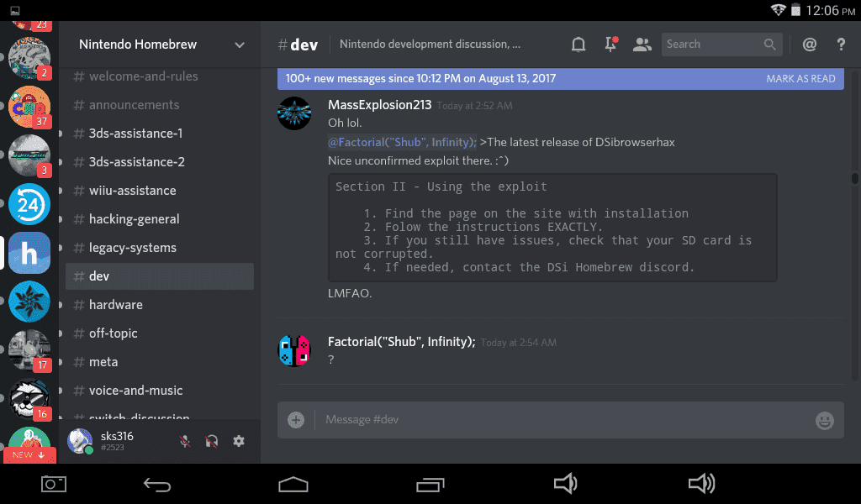Viewport: 861px width, 504px height.
Task: Click the search magnifier icon
Action: 770,45
